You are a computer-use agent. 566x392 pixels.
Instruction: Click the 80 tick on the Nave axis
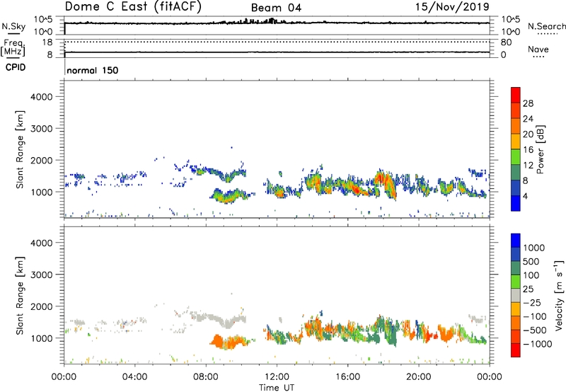507,42
